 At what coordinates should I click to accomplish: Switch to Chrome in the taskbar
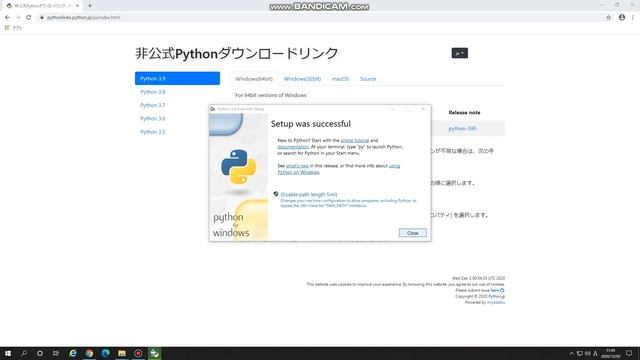89,353
